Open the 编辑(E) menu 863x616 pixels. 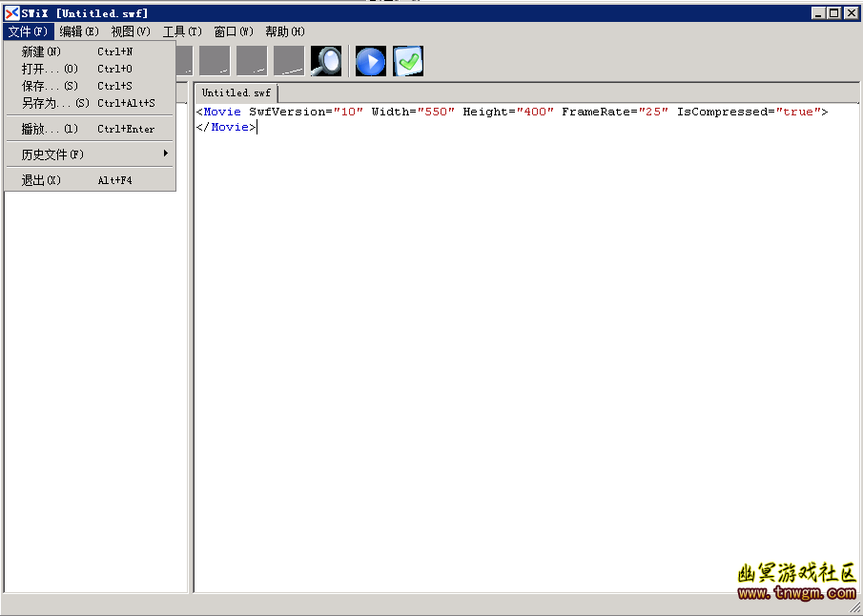click(x=79, y=31)
